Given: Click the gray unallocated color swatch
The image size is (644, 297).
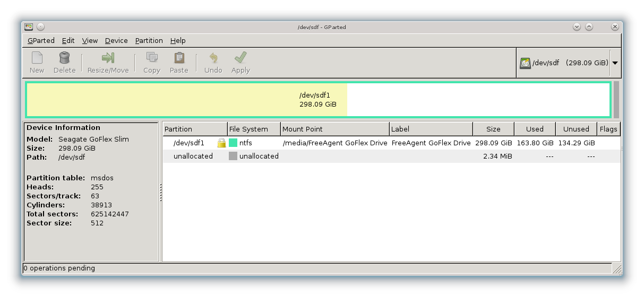Looking at the screenshot, I should [233, 156].
